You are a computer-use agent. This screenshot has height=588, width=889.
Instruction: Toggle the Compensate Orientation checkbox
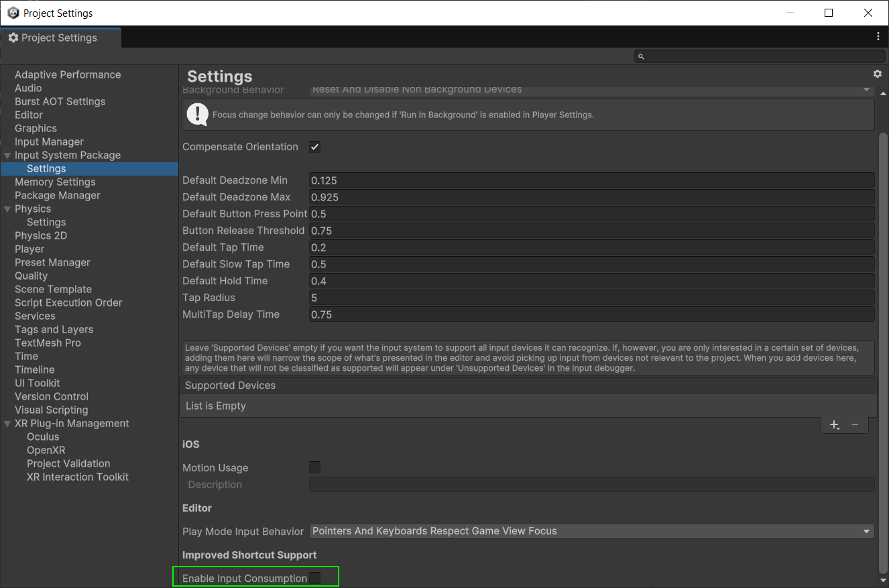[314, 146]
